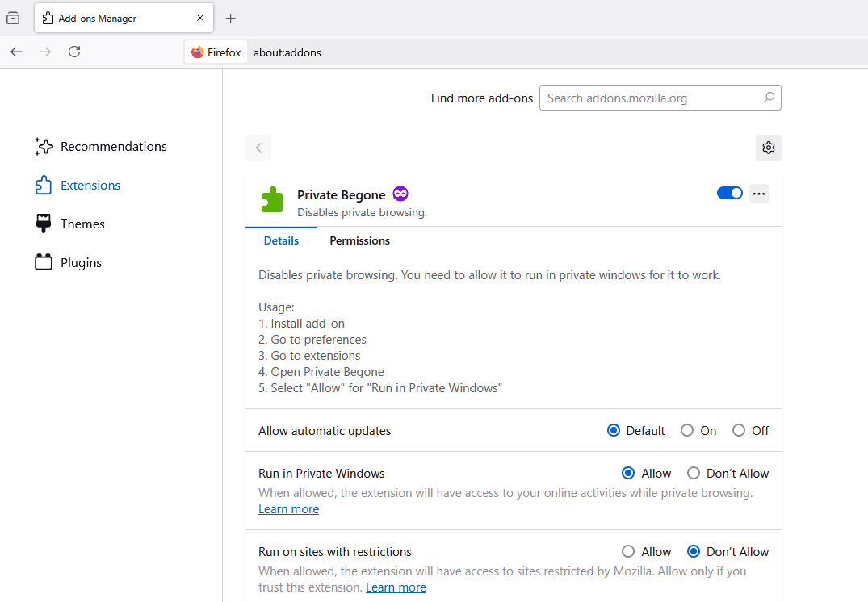This screenshot has height=602, width=868.
Task: Open the three-dot more options menu
Action: (758, 194)
